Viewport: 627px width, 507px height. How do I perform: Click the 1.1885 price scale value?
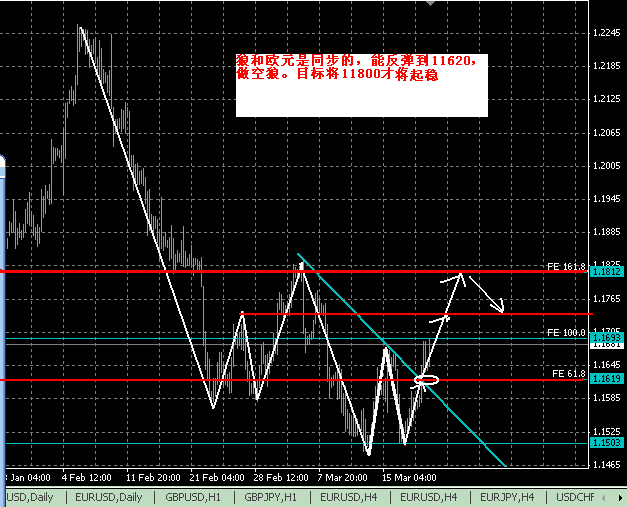[x=607, y=232]
